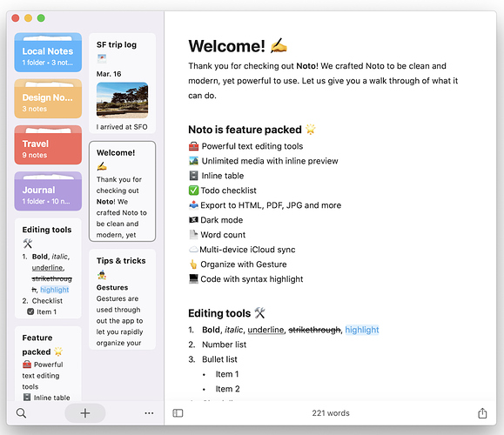Open the Local Notes folder

tap(48, 52)
